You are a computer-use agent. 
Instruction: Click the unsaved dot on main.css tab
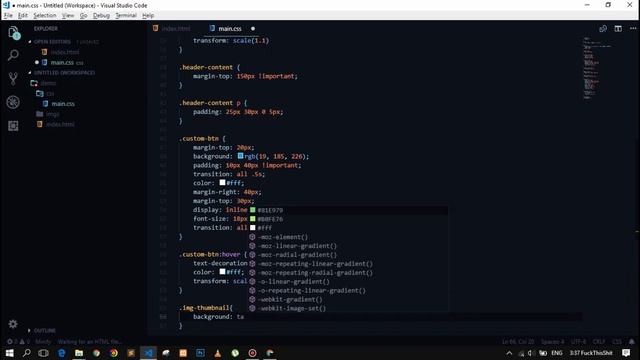pos(253,29)
